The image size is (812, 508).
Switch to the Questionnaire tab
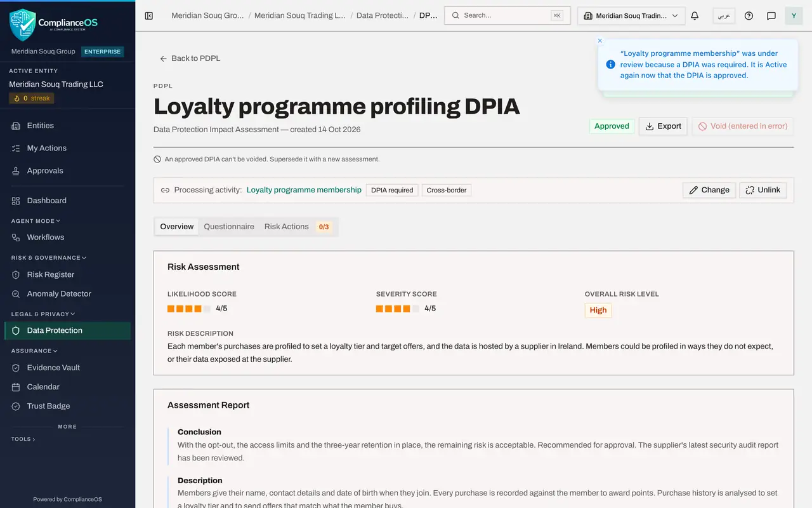pyautogui.click(x=229, y=227)
